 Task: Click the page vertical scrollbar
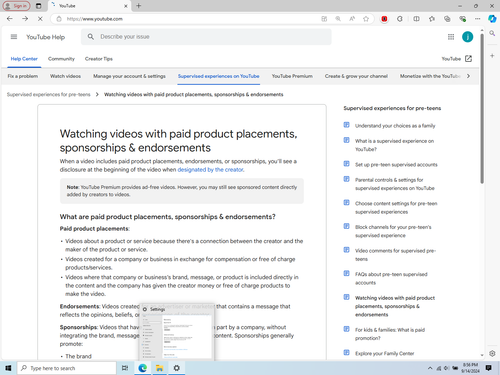[482, 109]
